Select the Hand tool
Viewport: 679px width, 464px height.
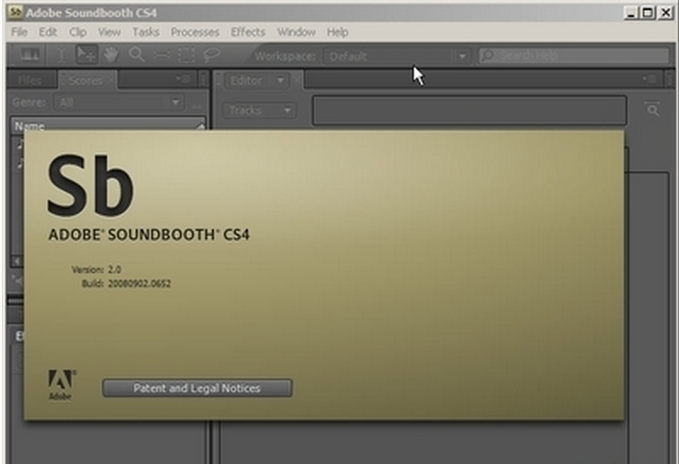110,56
